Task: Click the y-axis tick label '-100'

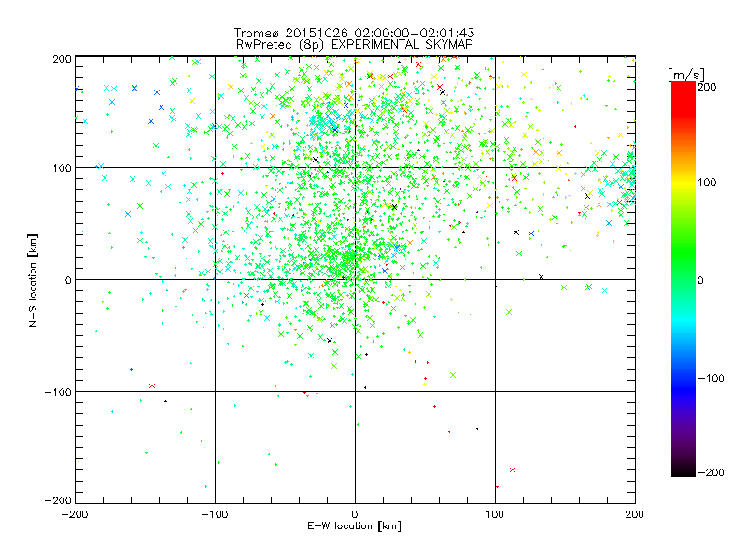Action: pyautogui.click(x=58, y=392)
